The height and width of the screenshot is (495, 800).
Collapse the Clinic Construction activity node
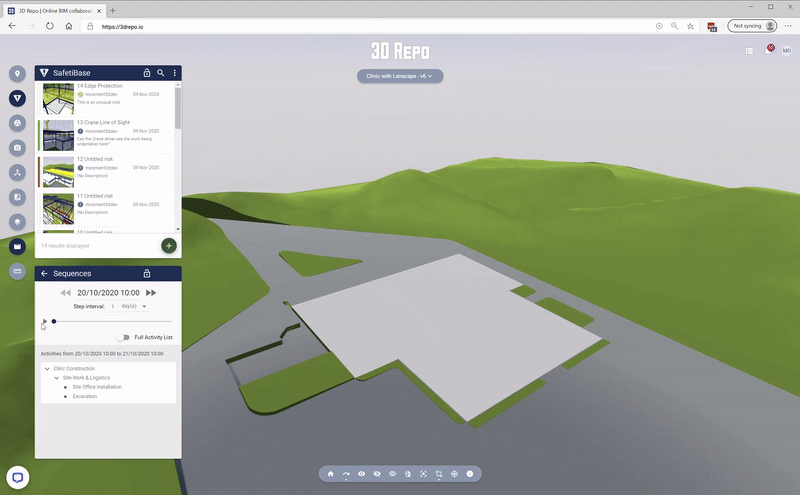tap(47, 368)
